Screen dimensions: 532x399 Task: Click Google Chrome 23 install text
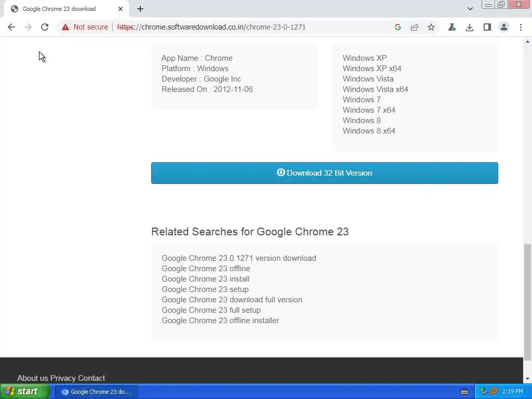tap(206, 279)
